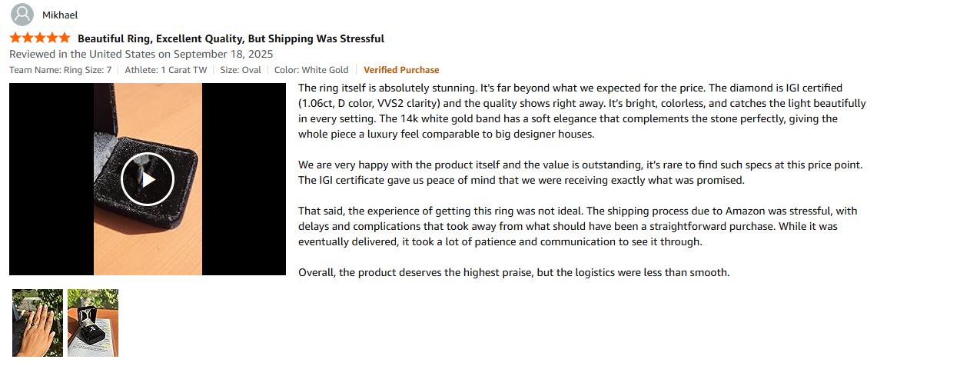
Task: Open the reviewer name Mikhael
Action: 60,15
